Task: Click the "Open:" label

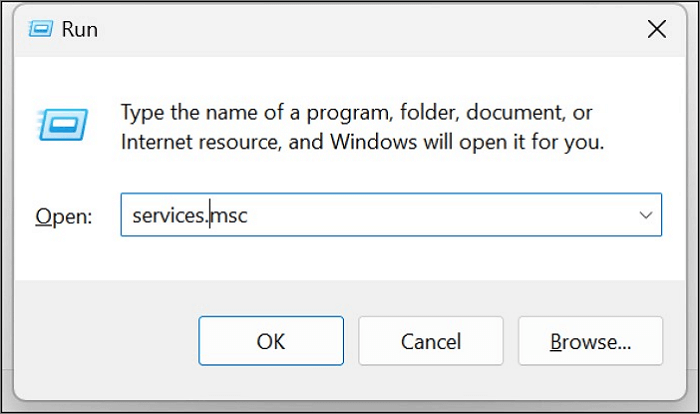Action: (x=63, y=216)
